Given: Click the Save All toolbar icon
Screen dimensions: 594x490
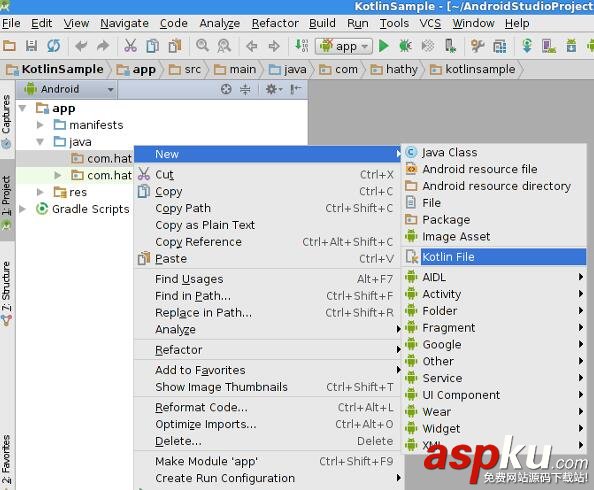Looking at the screenshot, I should pyautogui.click(x=31, y=46).
